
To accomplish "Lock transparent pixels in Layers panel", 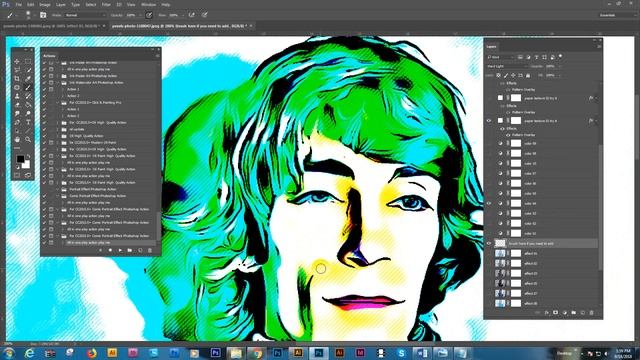I will click(x=498, y=76).
